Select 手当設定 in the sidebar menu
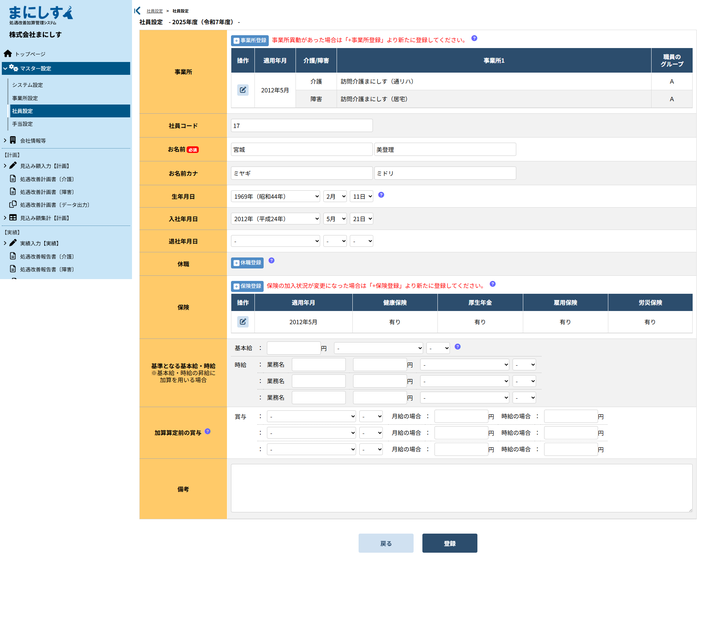This screenshot has height=633, width=704. pyautogui.click(x=22, y=124)
